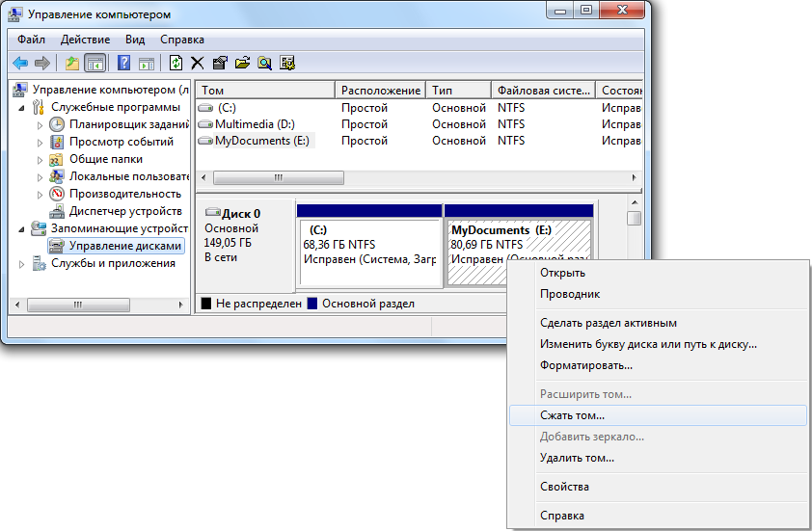Collapse the Запоминающие устройства node

tap(22, 228)
